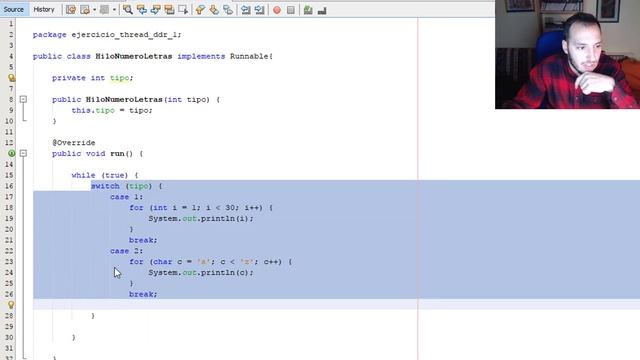Click Shift Line Right icon

259,10
